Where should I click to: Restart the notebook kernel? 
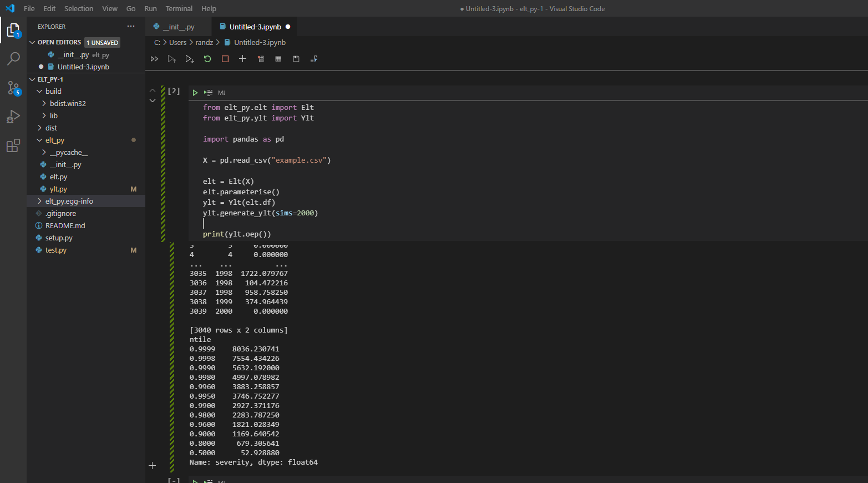pos(207,59)
